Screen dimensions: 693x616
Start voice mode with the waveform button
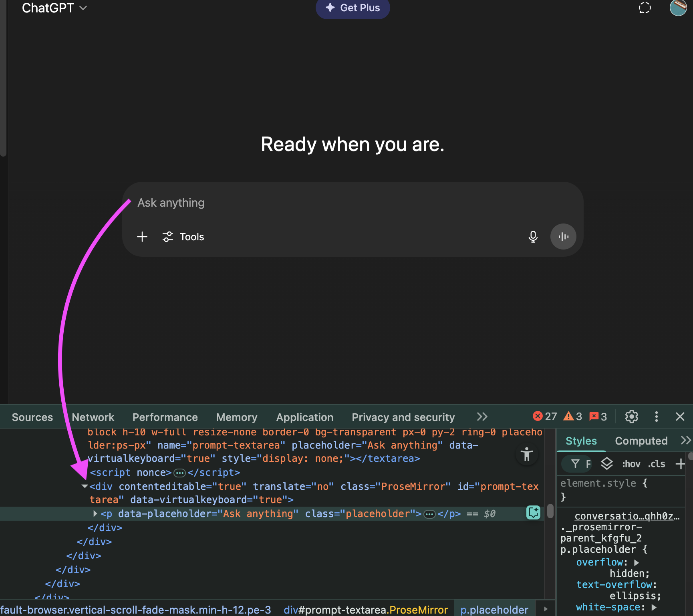(x=563, y=237)
